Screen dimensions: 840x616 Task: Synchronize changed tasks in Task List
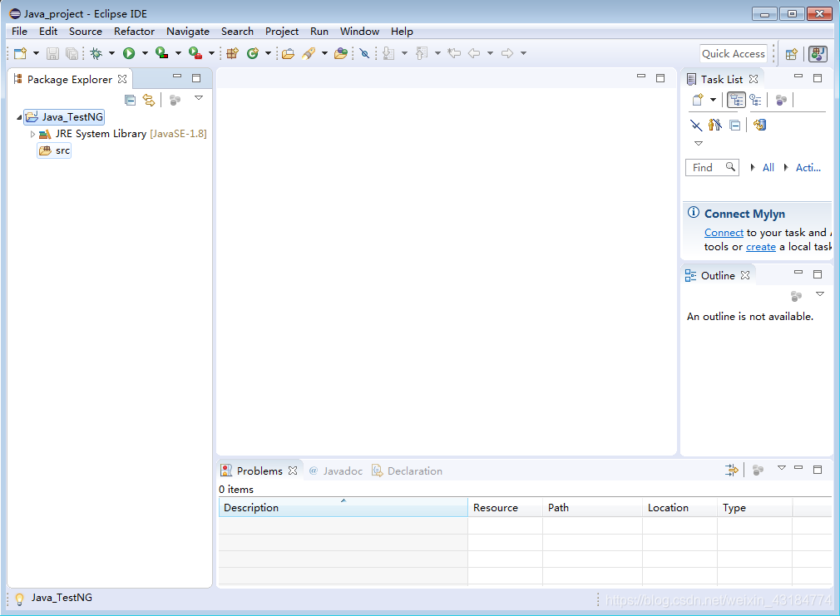[759, 125]
